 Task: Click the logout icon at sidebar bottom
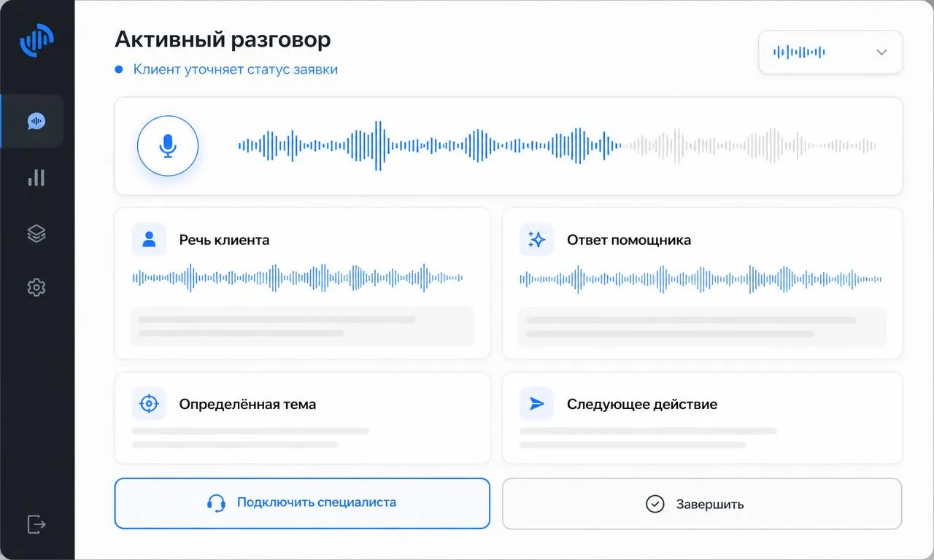[36, 524]
